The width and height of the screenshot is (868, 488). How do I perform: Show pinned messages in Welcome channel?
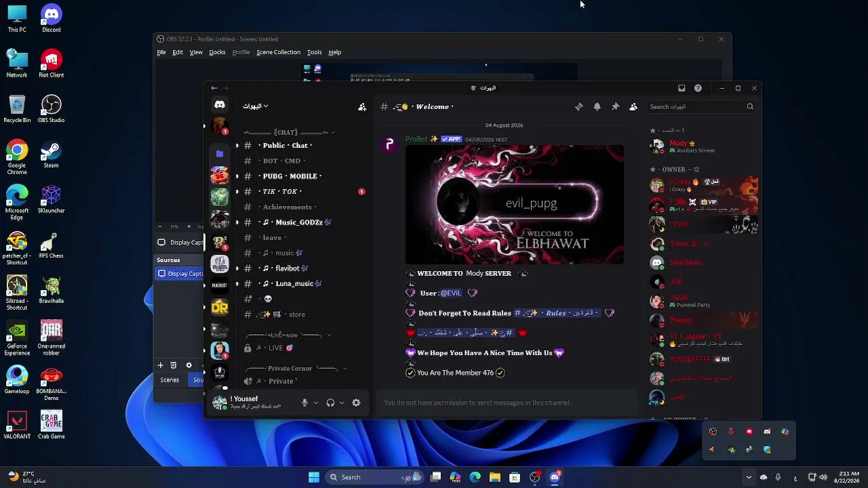click(615, 106)
